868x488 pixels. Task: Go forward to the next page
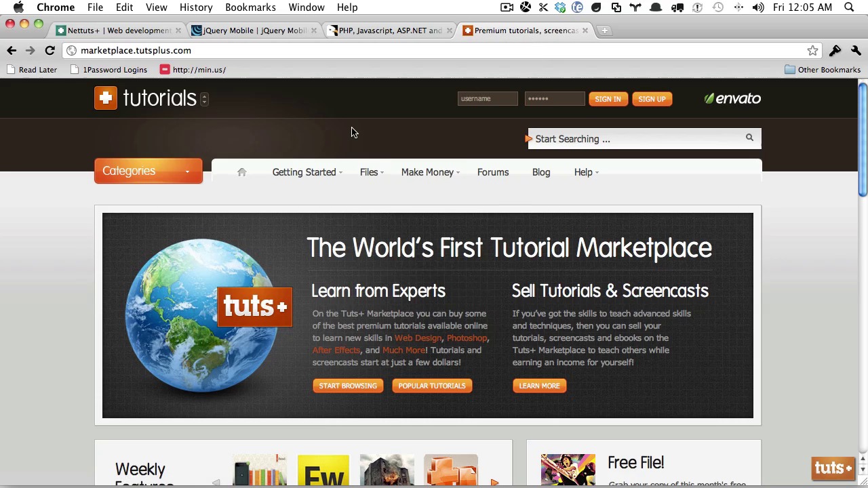(30, 50)
